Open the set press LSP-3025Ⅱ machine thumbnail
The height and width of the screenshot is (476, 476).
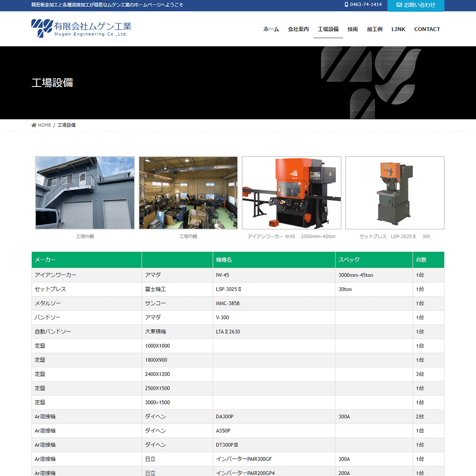point(395,193)
